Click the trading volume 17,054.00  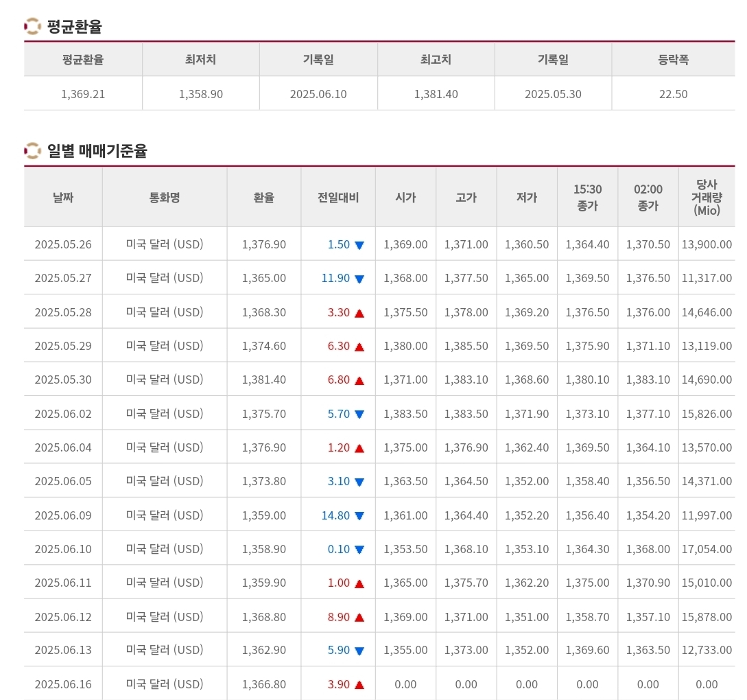(707, 549)
